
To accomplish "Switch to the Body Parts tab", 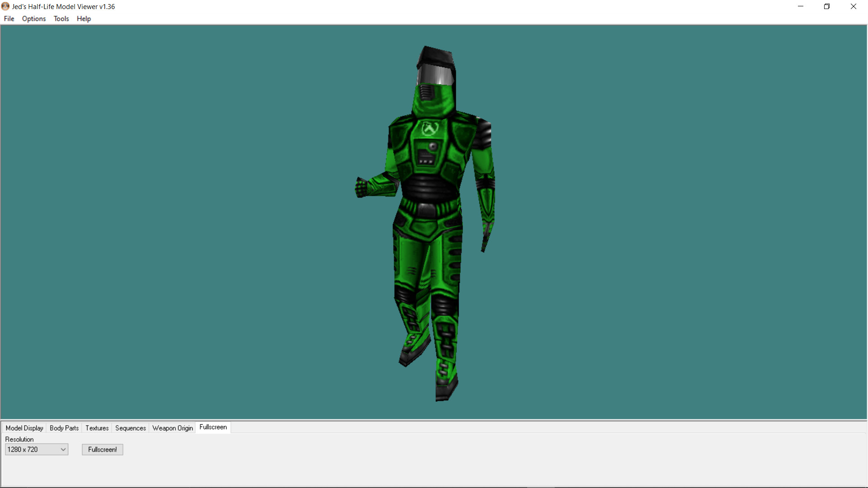I will [64, 428].
